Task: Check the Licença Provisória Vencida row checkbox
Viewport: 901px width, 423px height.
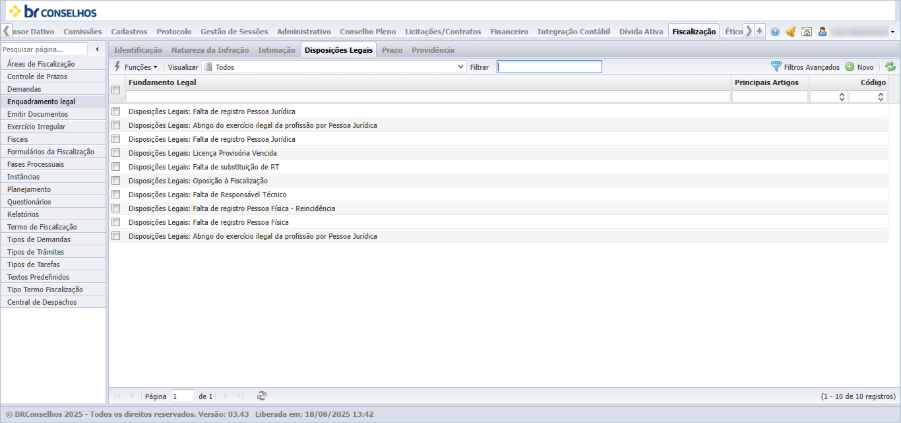Action: pos(116,153)
